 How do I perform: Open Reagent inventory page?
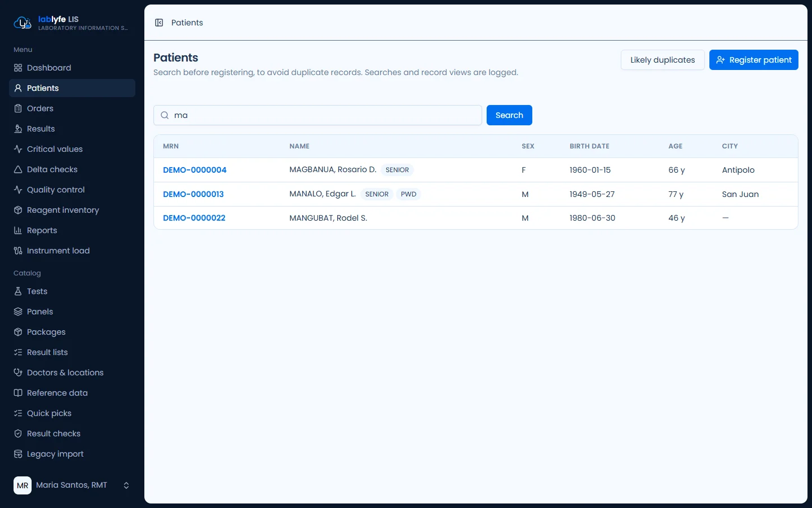[x=72, y=210]
